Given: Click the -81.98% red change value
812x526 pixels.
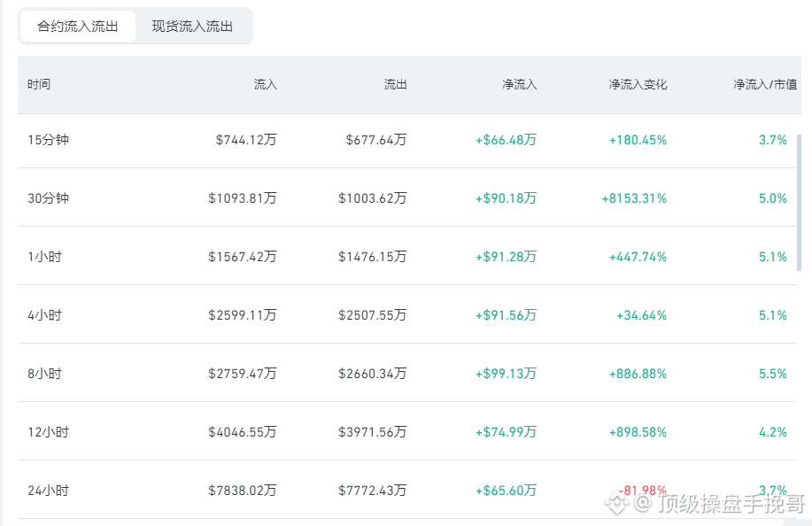Looking at the screenshot, I should pos(643,491).
